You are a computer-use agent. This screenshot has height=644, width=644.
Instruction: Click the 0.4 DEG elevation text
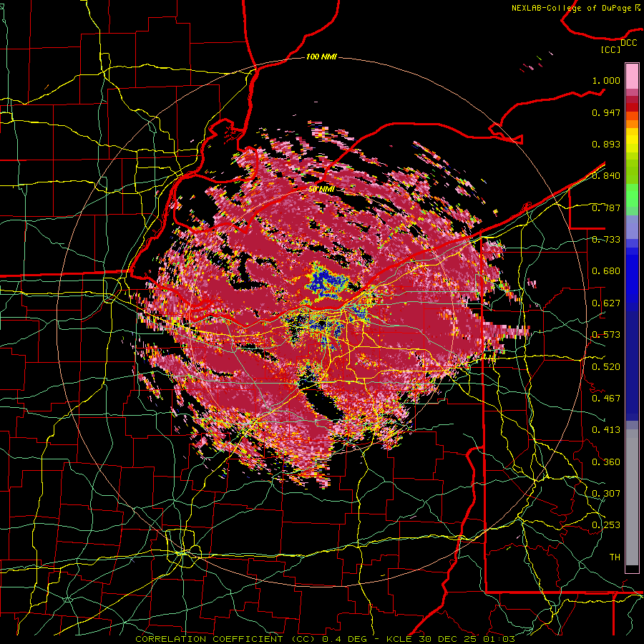(343, 639)
